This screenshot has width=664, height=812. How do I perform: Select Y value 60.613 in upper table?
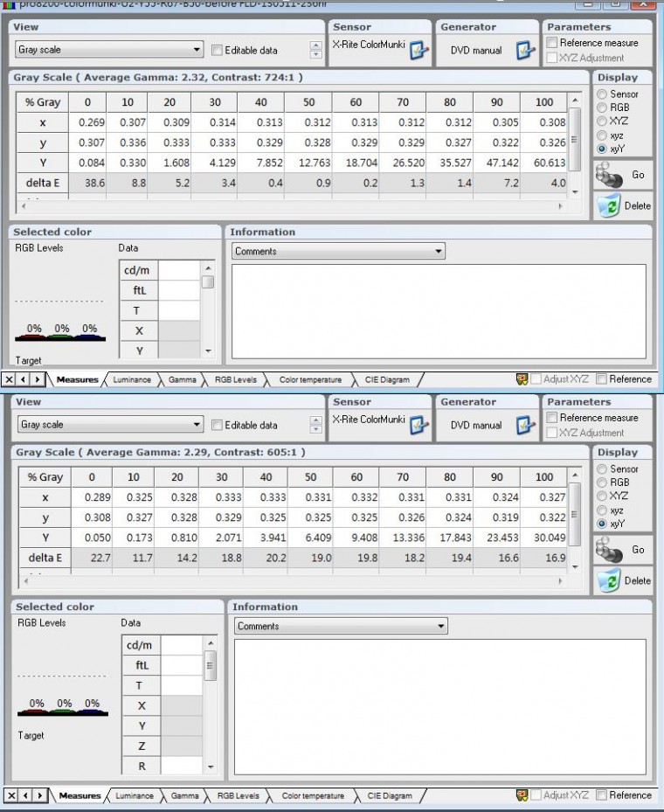pos(544,163)
